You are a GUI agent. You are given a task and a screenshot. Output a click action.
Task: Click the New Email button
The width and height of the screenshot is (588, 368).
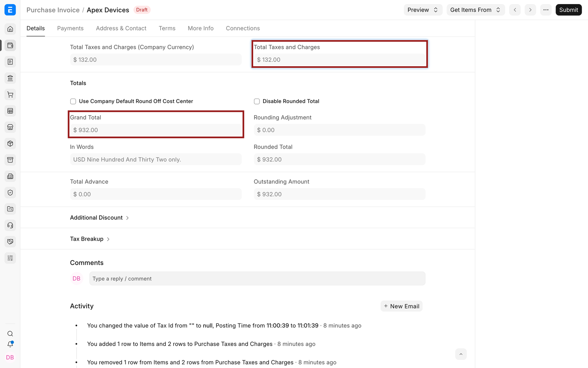pos(401,306)
